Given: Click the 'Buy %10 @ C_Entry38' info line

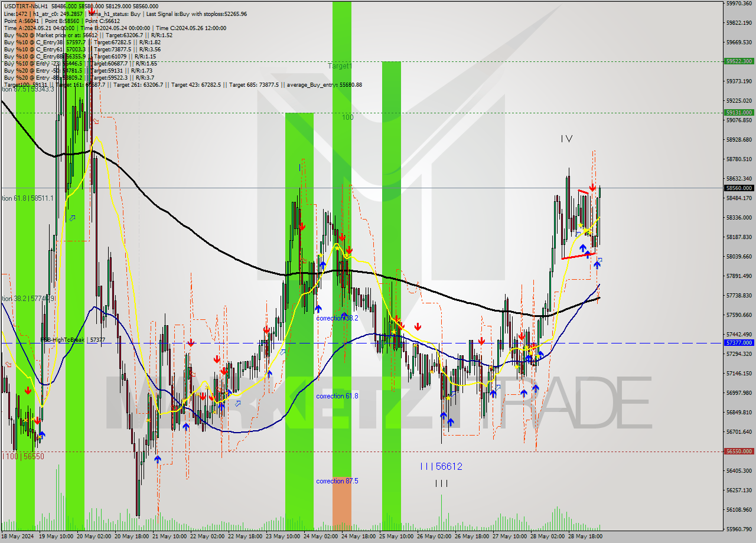Looking at the screenshot, I should [82, 42].
